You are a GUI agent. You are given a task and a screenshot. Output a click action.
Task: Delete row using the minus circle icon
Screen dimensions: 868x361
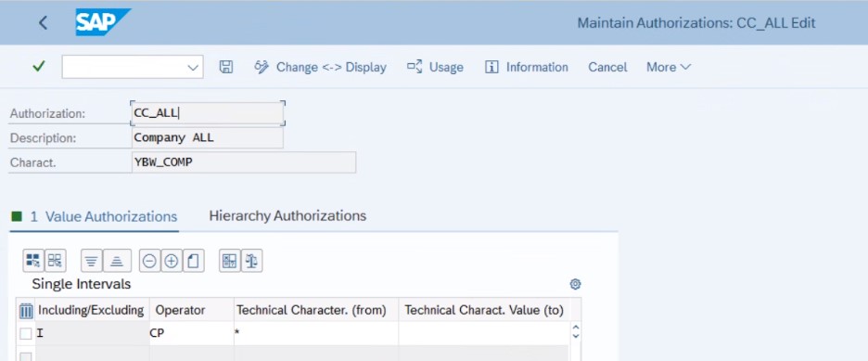click(x=149, y=260)
